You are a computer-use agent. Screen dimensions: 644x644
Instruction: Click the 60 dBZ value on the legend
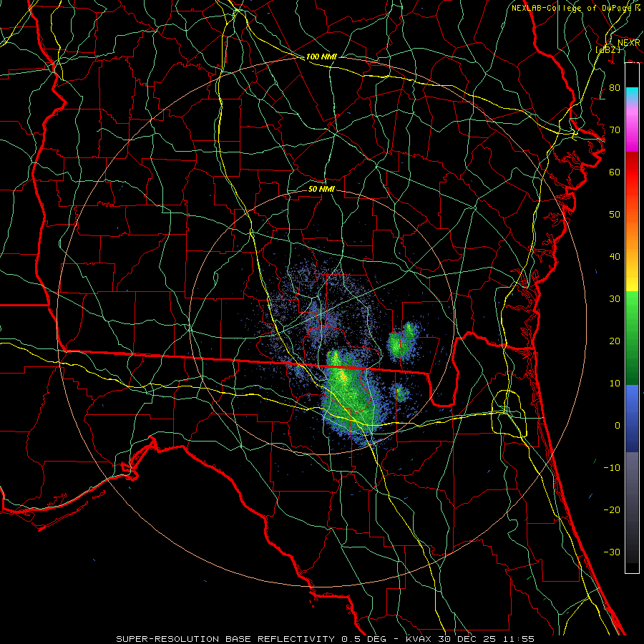coord(615,172)
